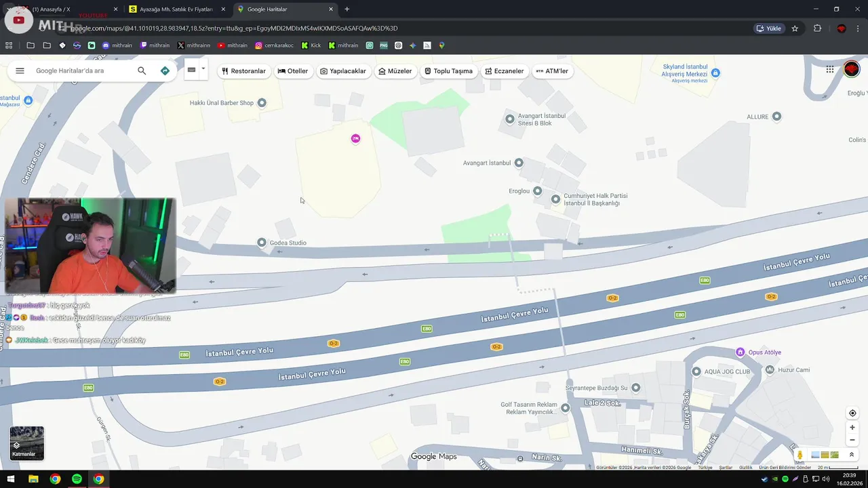Open the YouTube mithrain bookmark
Viewport: 868px width, 488px height.
[x=233, y=45]
